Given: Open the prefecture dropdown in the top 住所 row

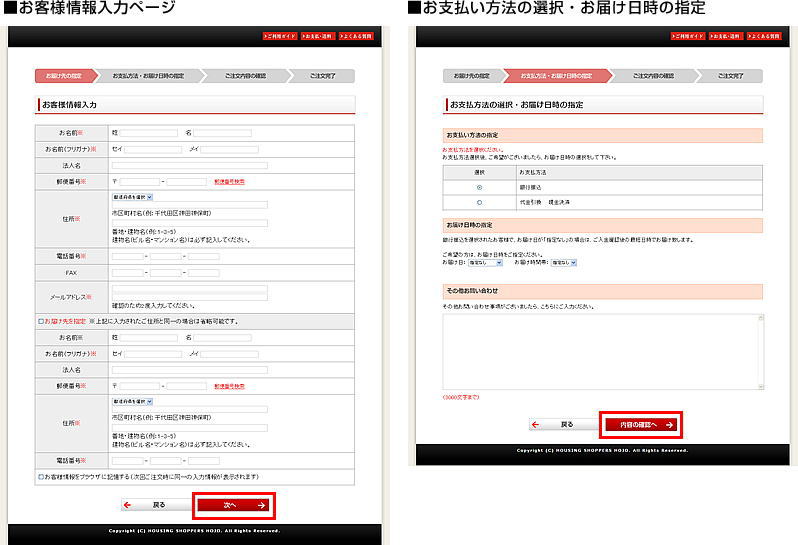Looking at the screenshot, I should (x=132, y=198).
